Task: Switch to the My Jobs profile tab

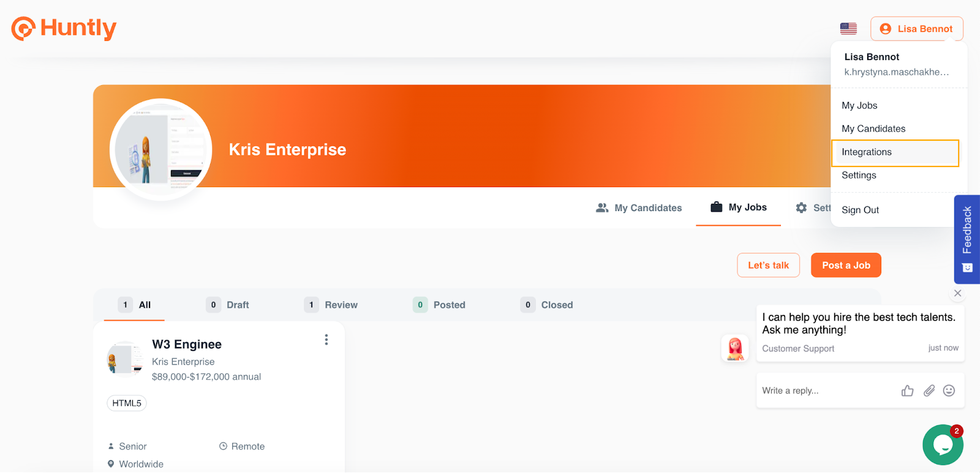Action: point(738,207)
